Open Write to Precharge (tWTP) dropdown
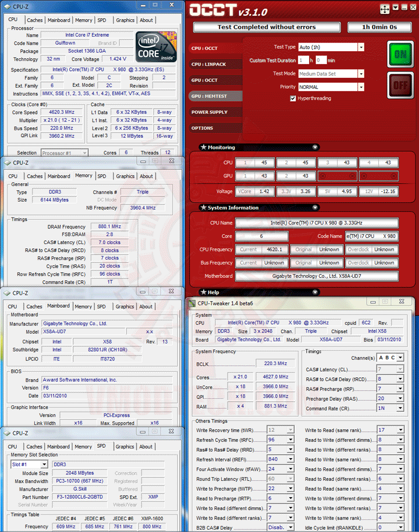 [290, 488]
